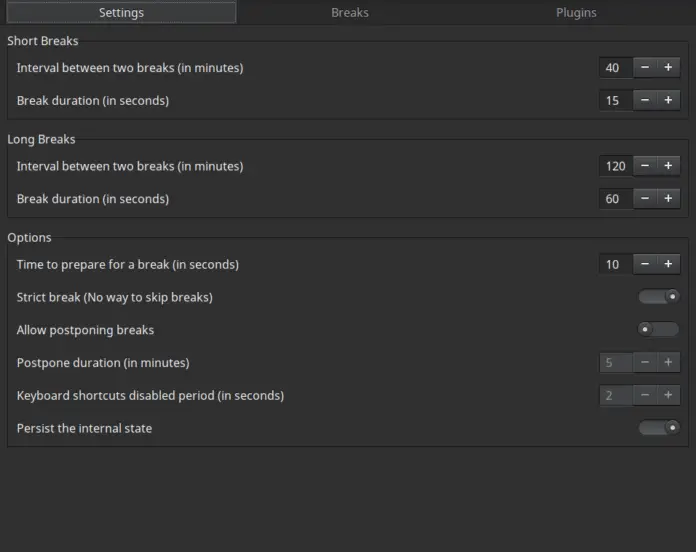Screen dimensions: 696x552
Task: Click the postpone duration plus button
Action: tap(668, 363)
